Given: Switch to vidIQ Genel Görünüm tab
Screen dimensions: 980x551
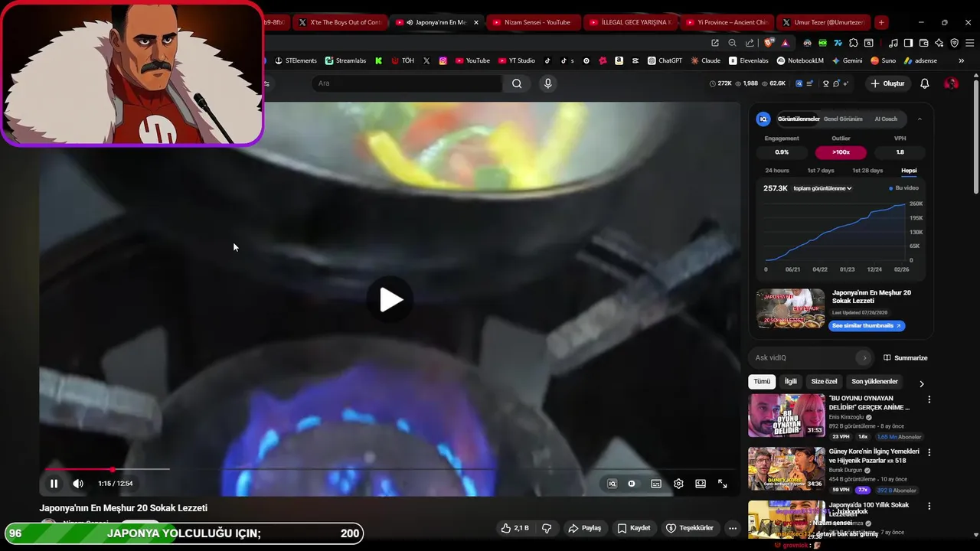Looking at the screenshot, I should (843, 119).
